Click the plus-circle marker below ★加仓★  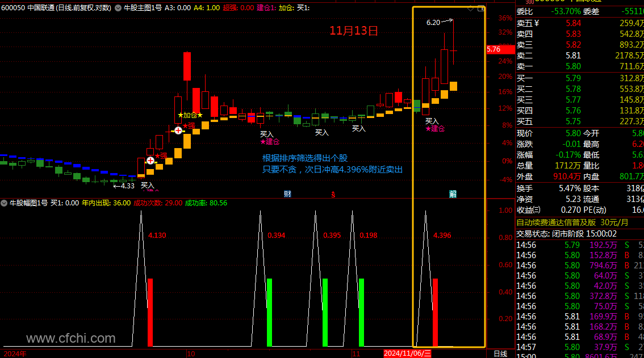178,130
